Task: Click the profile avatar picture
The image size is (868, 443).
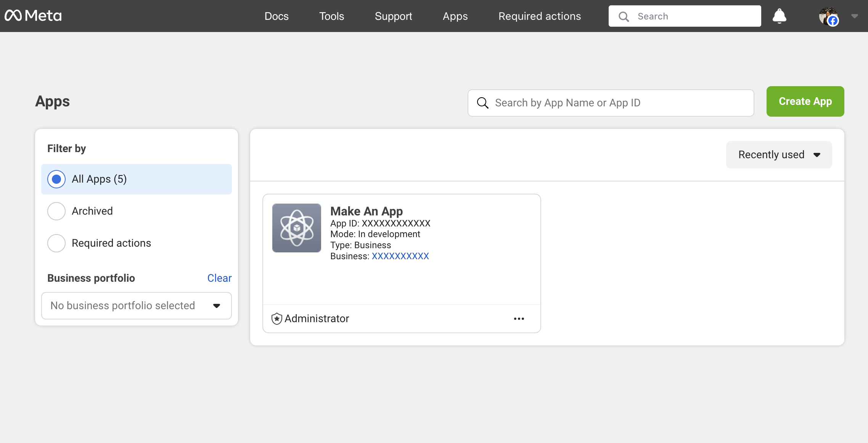Action: pos(828,16)
